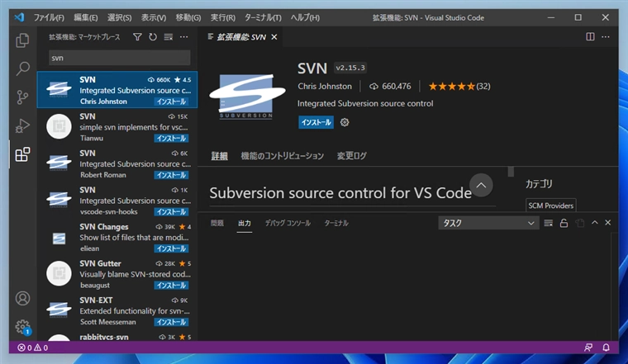Install SVN Gutter extension by beaugust
Screen dimensions: 628x364
(171, 286)
